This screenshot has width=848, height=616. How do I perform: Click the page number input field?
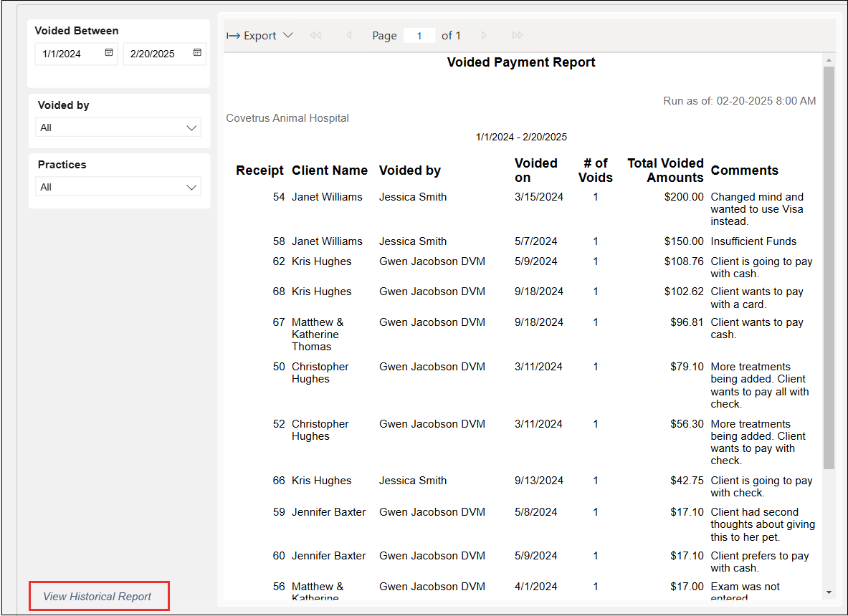tap(419, 36)
